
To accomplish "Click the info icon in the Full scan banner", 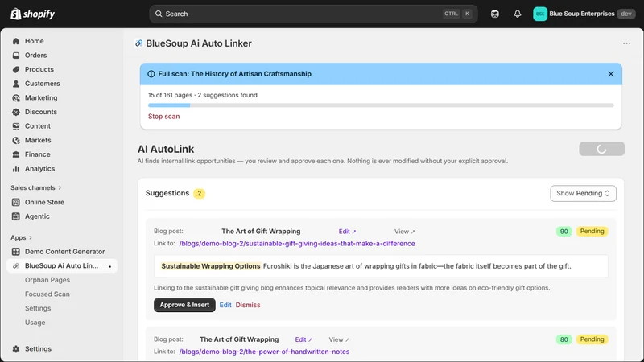I will pyautogui.click(x=151, y=74).
